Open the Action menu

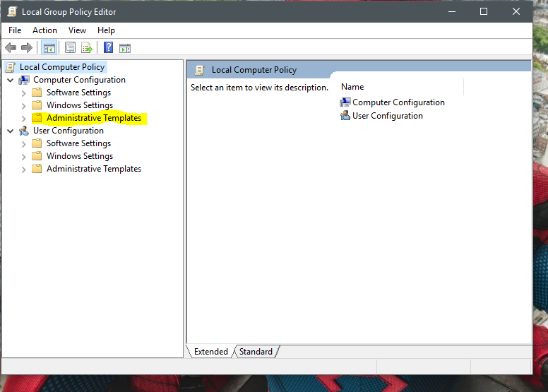[44, 30]
